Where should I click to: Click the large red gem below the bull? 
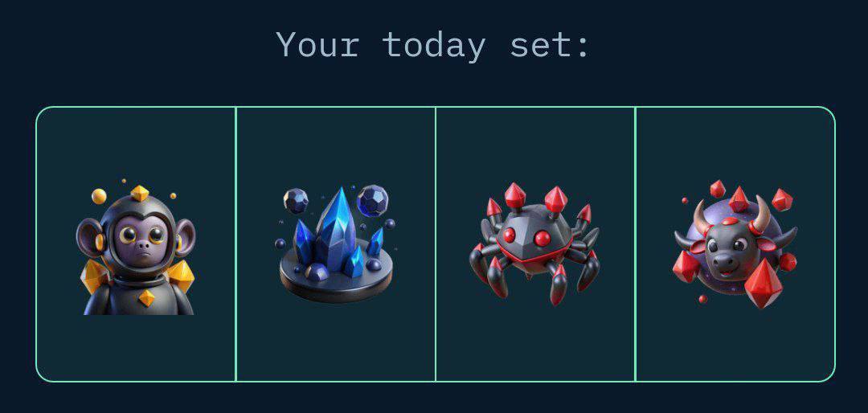click(x=764, y=283)
